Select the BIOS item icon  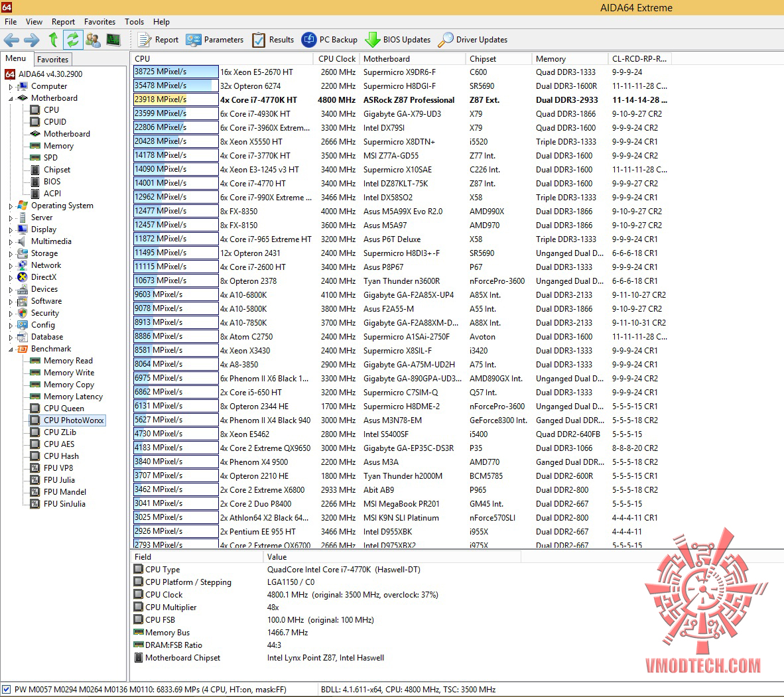pyautogui.click(x=35, y=182)
